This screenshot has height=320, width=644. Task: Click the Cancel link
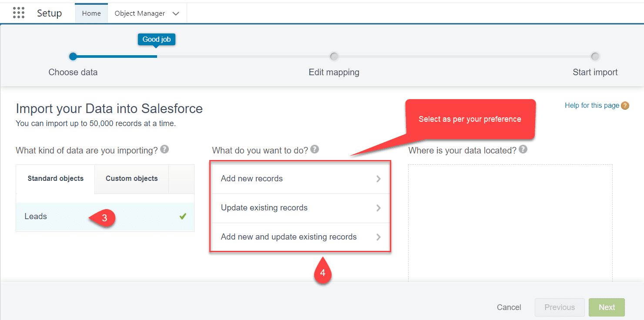click(509, 307)
